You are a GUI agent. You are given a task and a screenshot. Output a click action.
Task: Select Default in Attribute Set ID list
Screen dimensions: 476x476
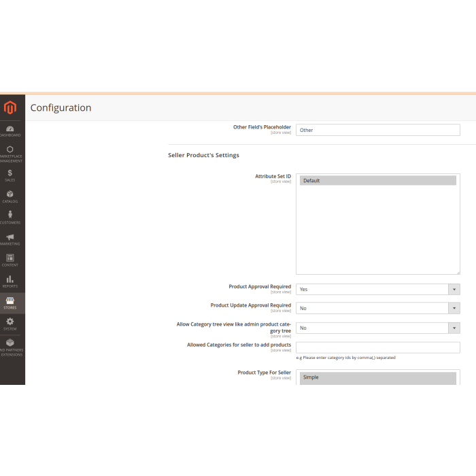tap(377, 181)
